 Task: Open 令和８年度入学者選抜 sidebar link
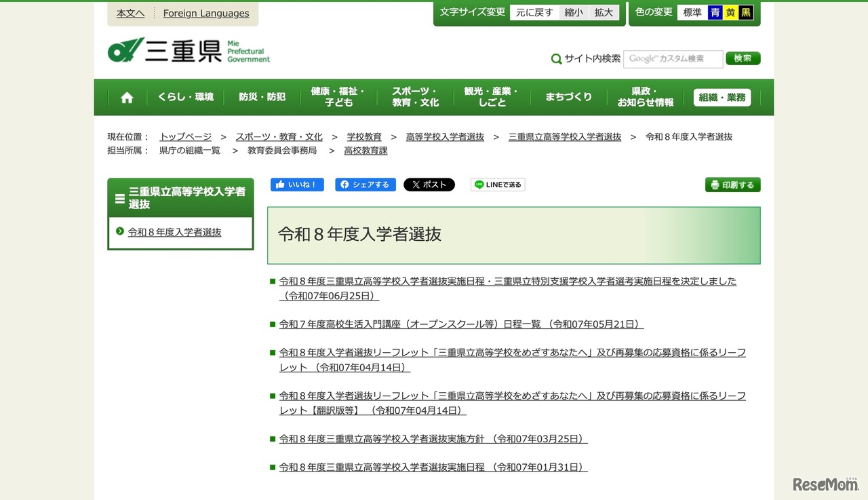tap(174, 232)
